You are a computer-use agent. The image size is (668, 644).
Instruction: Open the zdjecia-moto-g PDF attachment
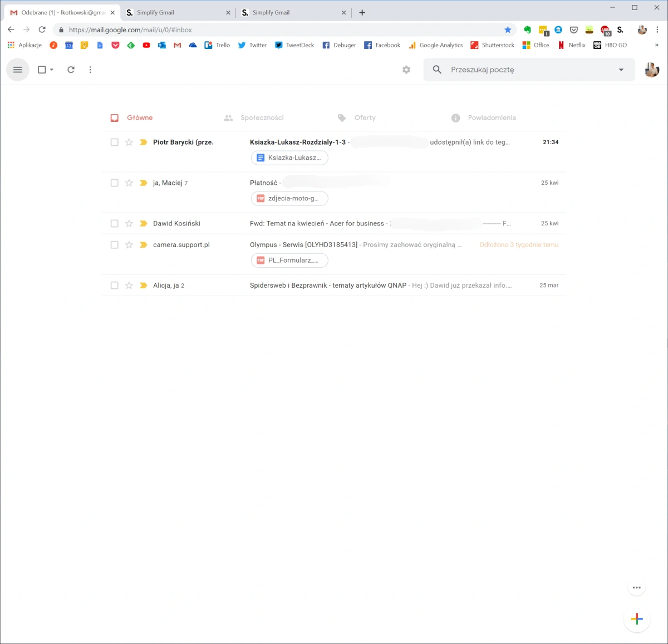[289, 198]
